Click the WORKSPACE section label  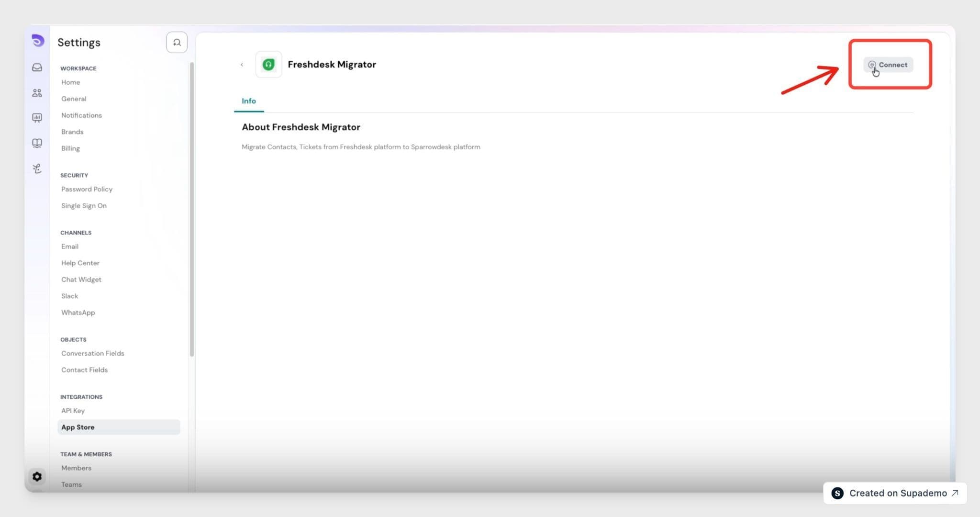(78, 68)
